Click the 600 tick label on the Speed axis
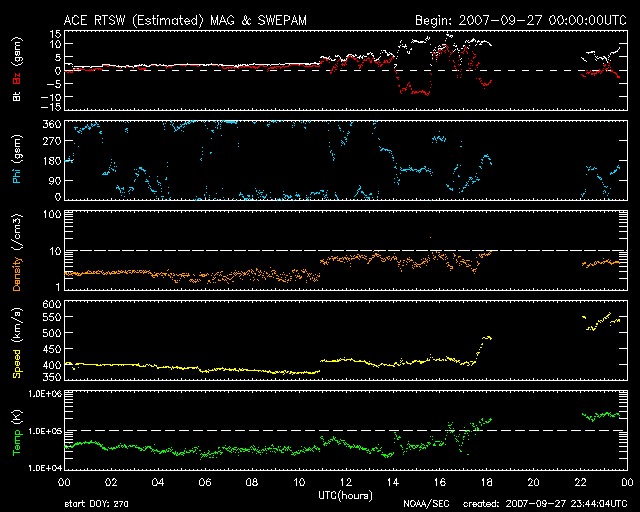 click(52, 304)
